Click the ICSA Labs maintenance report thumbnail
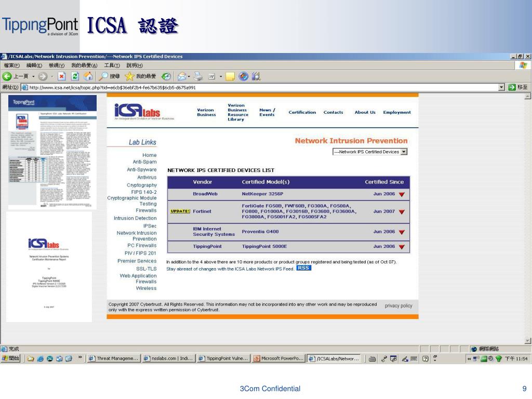Viewport: 532px width, 399px height. coord(49,267)
